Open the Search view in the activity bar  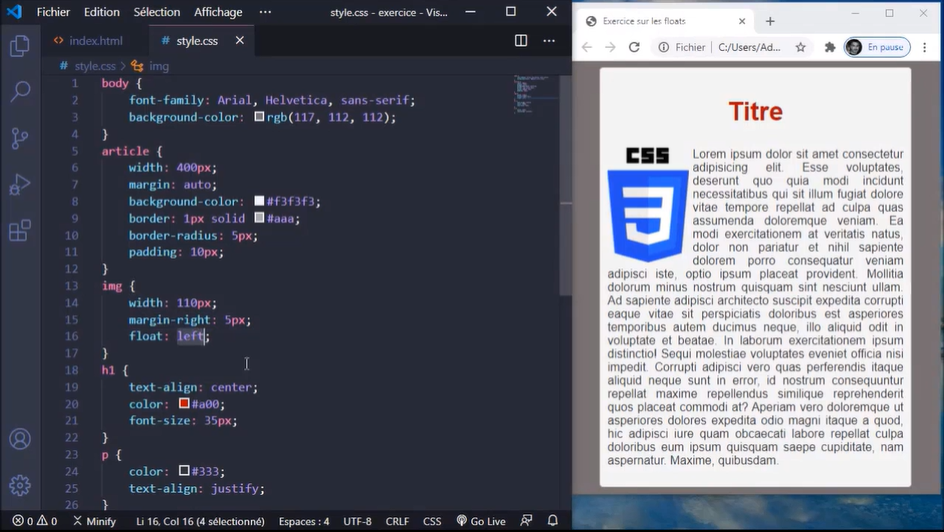[20, 91]
